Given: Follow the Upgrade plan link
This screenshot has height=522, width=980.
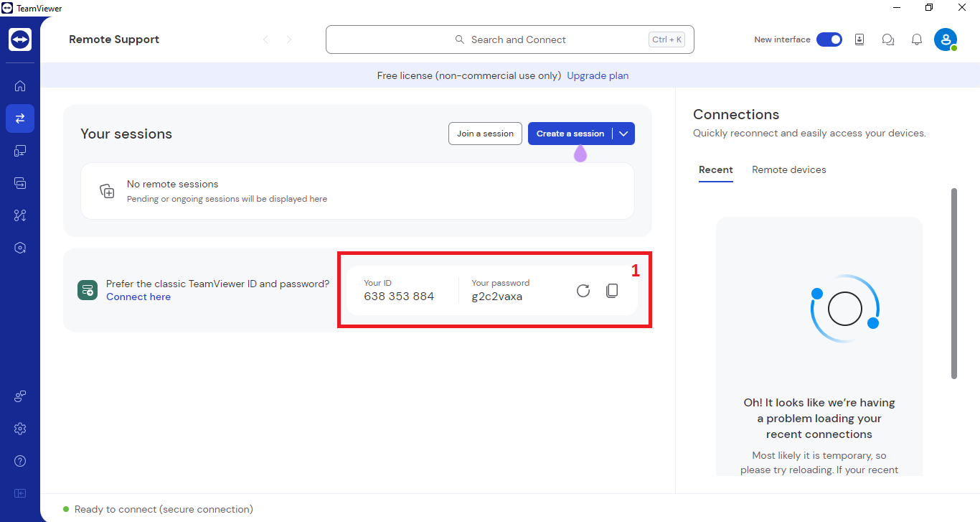Looking at the screenshot, I should [598, 75].
